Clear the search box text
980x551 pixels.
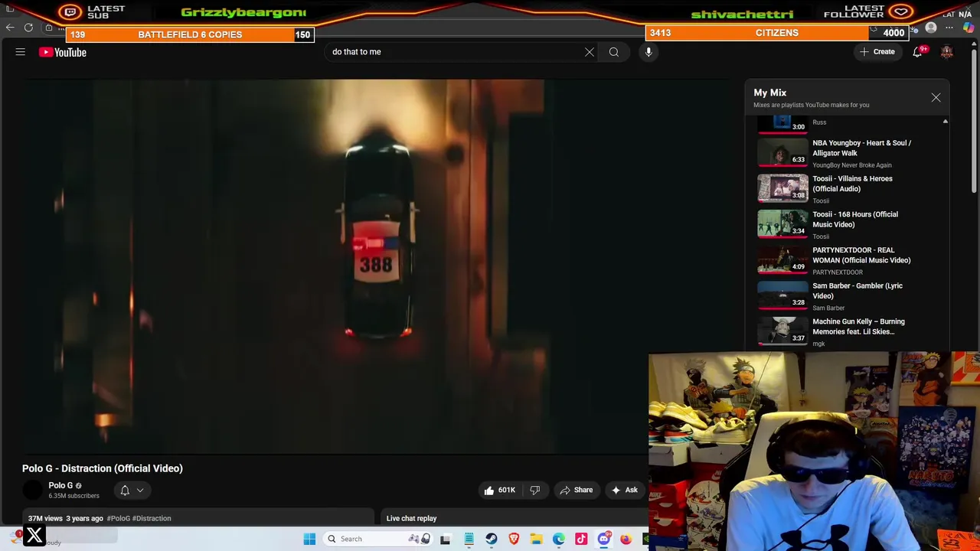pos(590,52)
